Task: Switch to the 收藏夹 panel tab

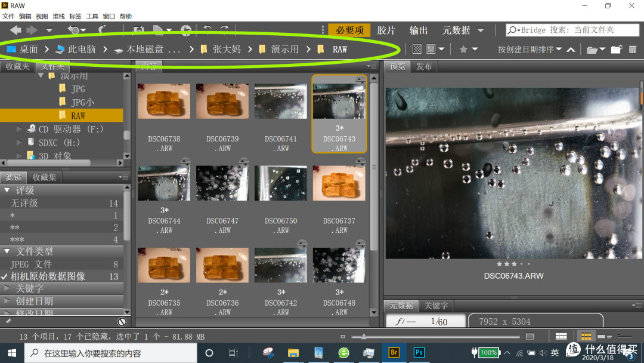Action: pos(17,66)
